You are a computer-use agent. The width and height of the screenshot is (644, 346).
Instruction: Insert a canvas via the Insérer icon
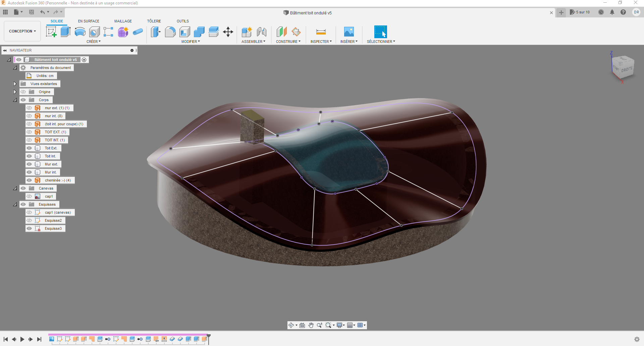point(349,32)
